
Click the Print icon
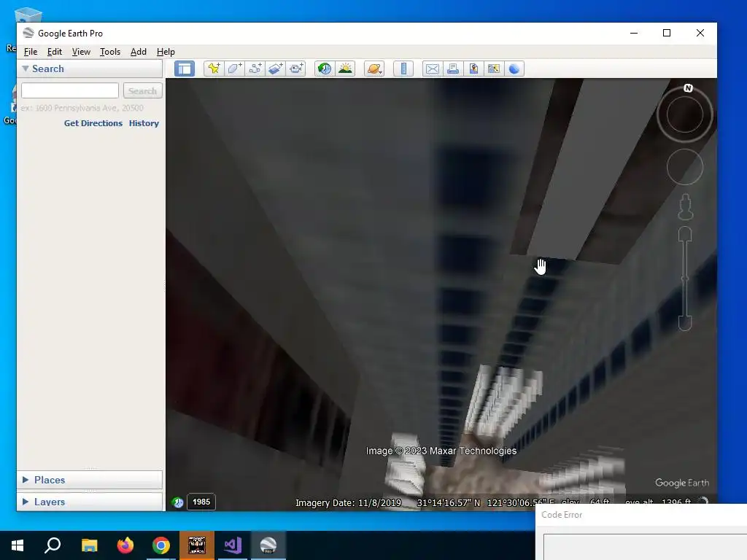[453, 69]
